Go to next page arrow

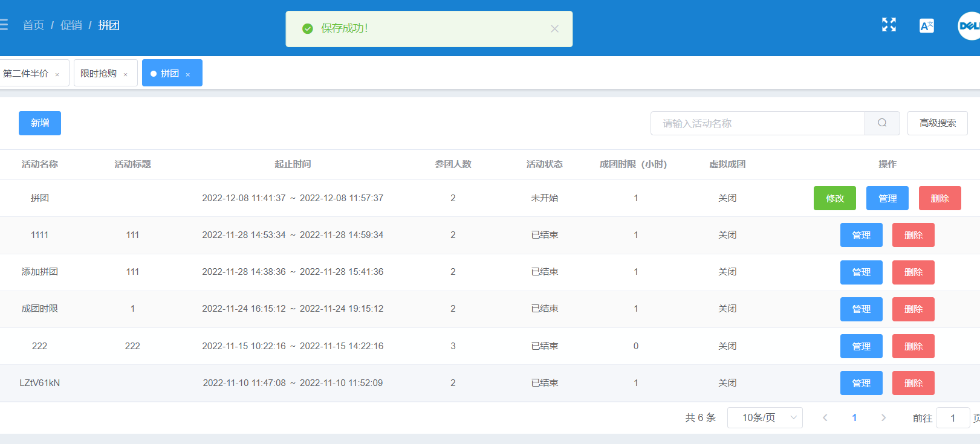pos(883,417)
